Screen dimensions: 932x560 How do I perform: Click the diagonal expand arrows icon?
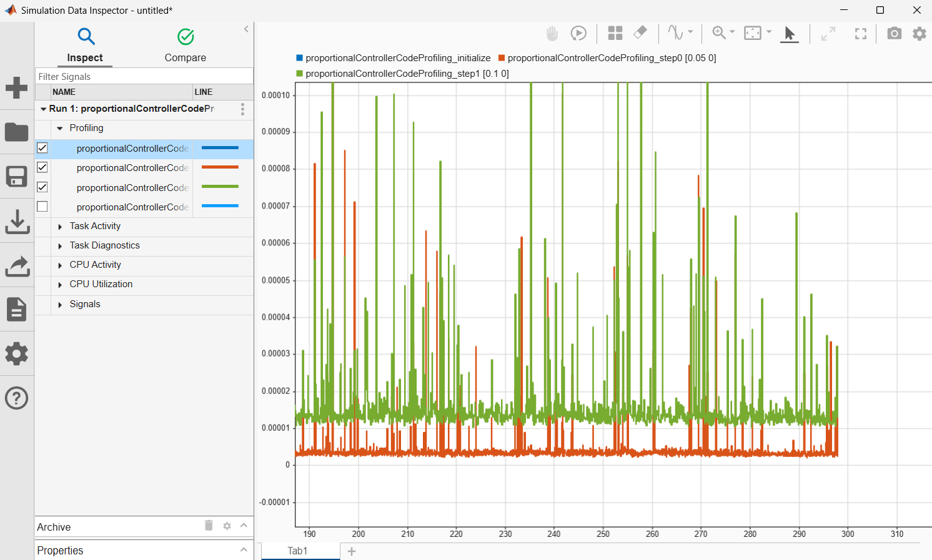pos(828,34)
